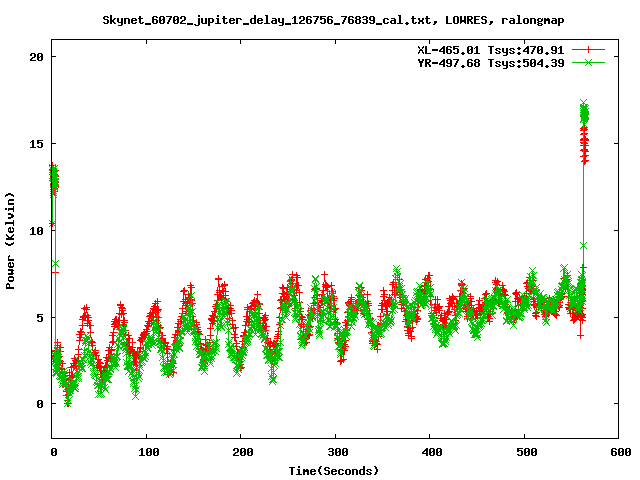640x480 pixels.
Task: Click the Power (Kelvin) y-axis label
Action: tap(10, 241)
